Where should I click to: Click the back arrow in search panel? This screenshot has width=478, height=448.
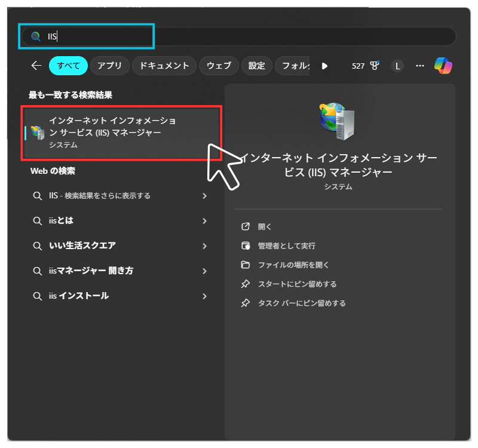36,66
